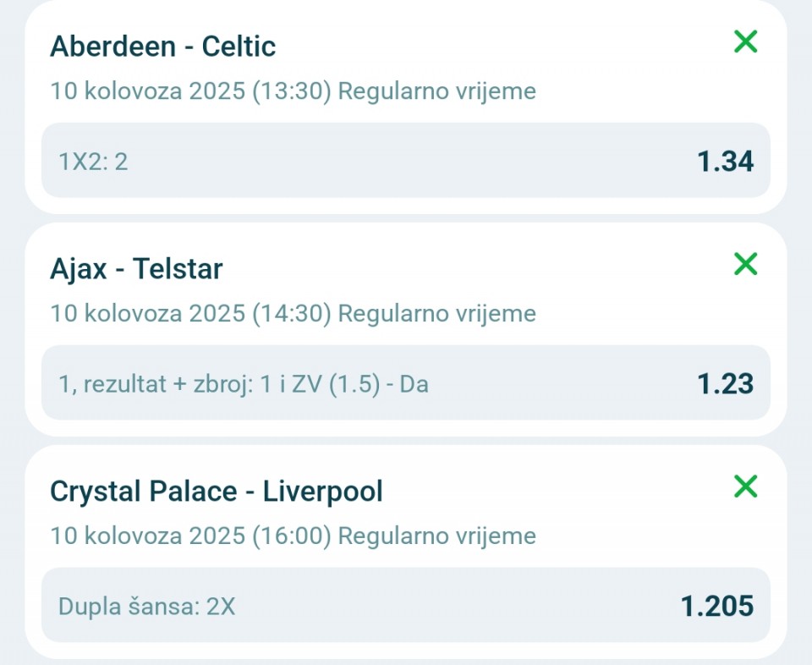Tap the 13:30 Regularno vrijeme date line

point(293,91)
